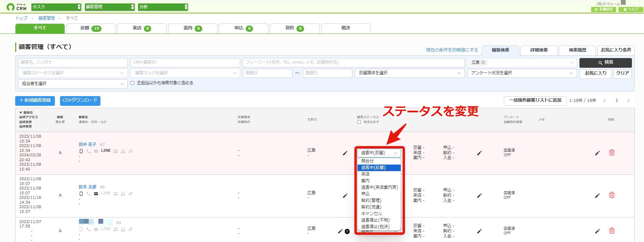Viewport: 644px width, 242px height.
Task: Remove the 広島 tag with the x icon
Action: [483, 62]
